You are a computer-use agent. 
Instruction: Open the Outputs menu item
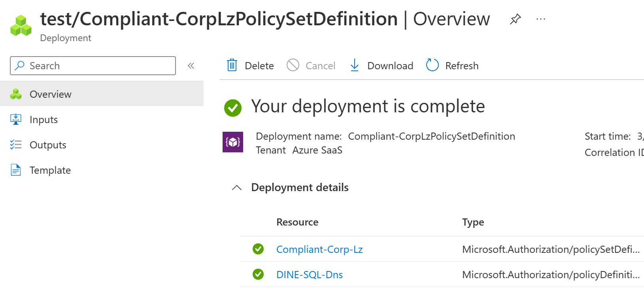(x=102, y=144)
